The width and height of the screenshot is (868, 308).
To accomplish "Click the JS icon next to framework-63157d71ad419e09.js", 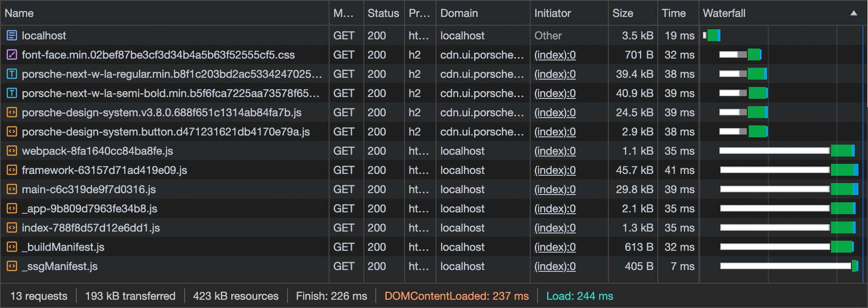I will (11, 170).
